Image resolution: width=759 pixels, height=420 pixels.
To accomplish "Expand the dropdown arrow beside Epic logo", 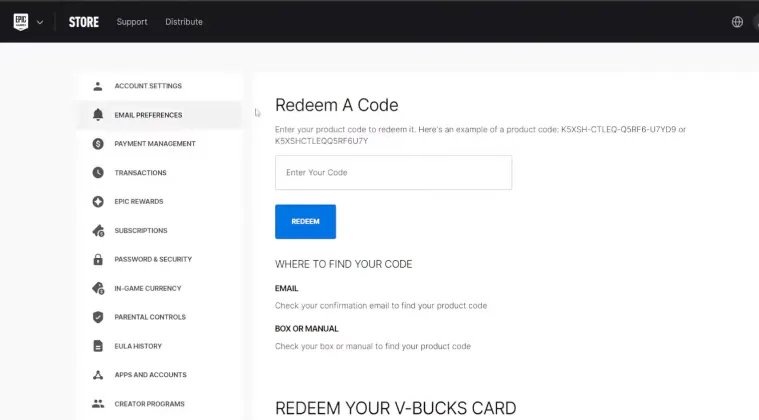I will [40, 22].
